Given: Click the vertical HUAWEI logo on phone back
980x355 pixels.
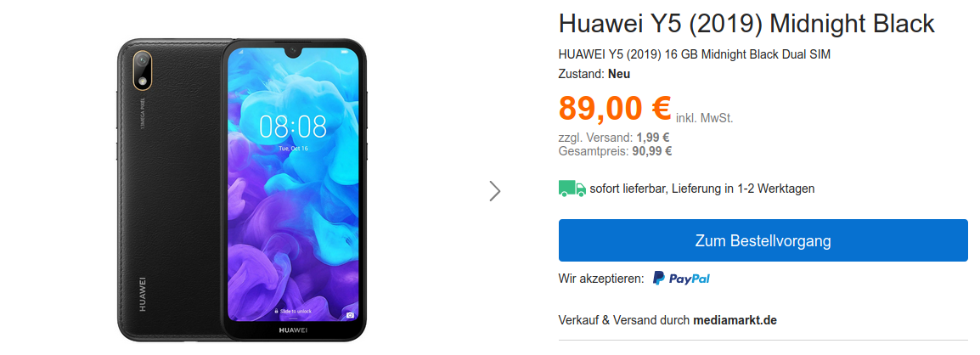Looking at the screenshot, I should (143, 294).
